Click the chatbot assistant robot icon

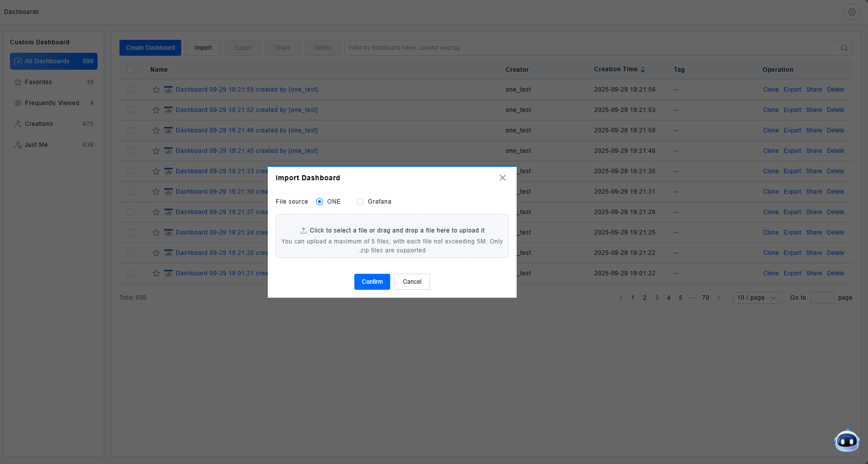[847, 441]
